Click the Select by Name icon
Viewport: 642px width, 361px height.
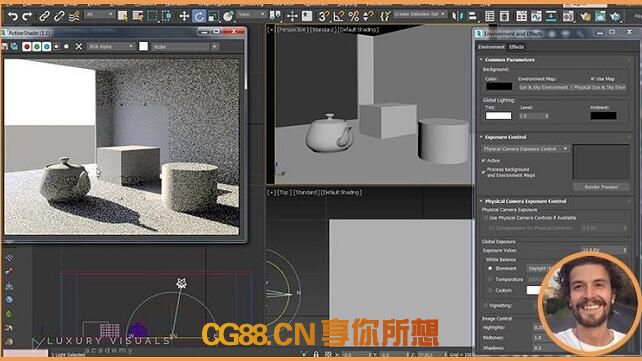click(x=138, y=16)
